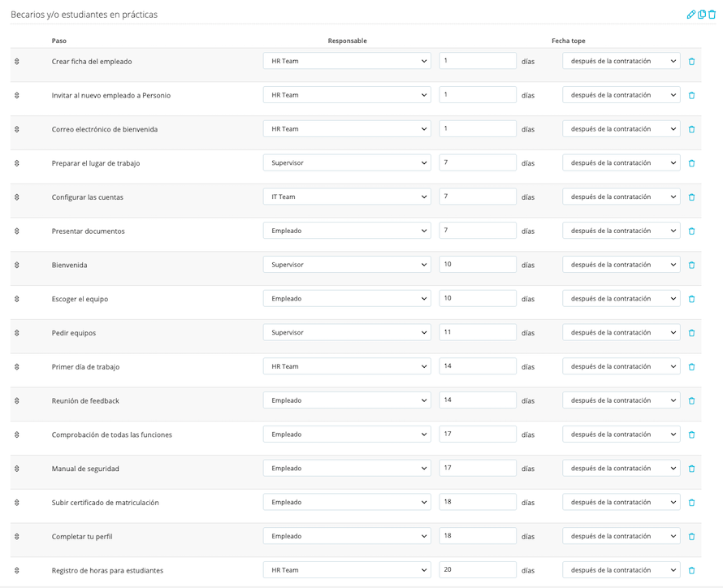Delete the 'Presentar documentos' step
This screenshot has width=723, height=588.
coord(691,231)
